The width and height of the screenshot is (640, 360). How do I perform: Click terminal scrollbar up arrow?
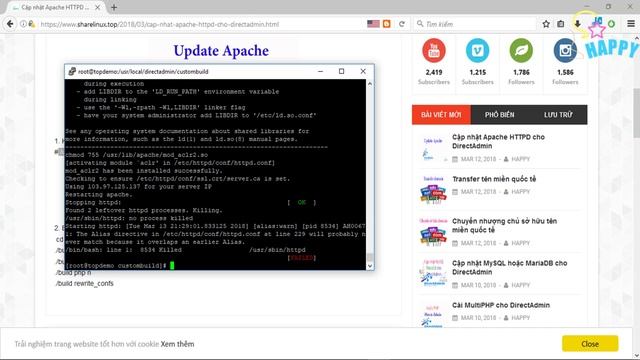(370, 84)
